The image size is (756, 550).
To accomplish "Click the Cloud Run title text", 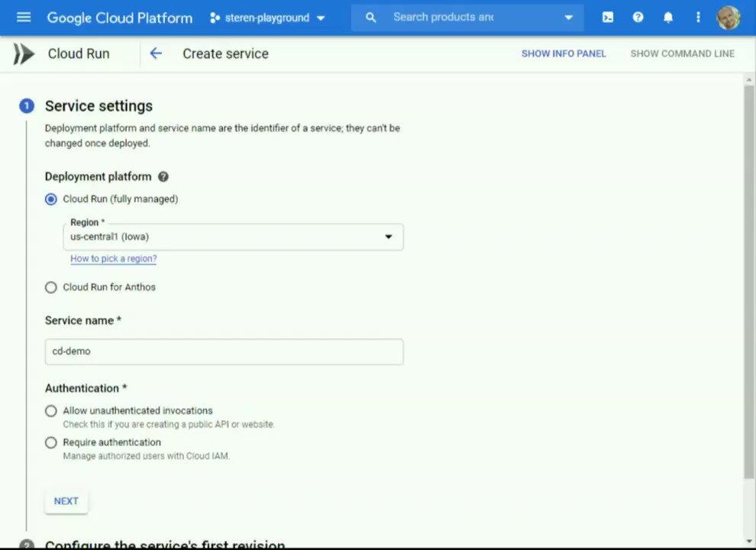I will pyautogui.click(x=79, y=53).
